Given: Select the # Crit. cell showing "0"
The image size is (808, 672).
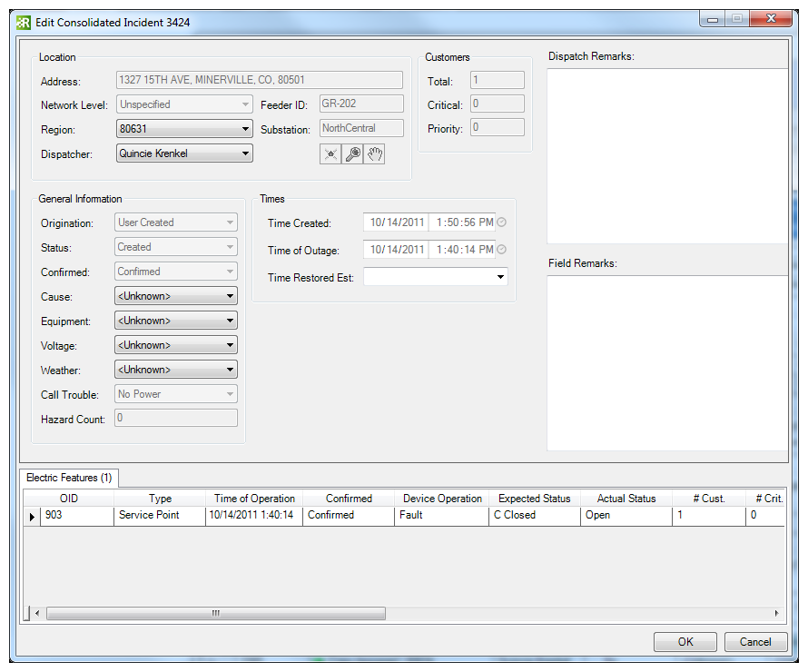Looking at the screenshot, I should (x=765, y=515).
